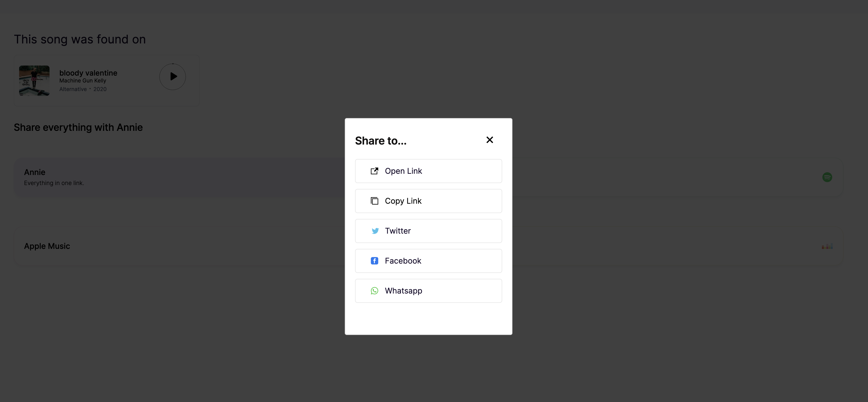Viewport: 868px width, 402px height.
Task: Click the Spotify icon on Annie card
Action: [x=827, y=177]
